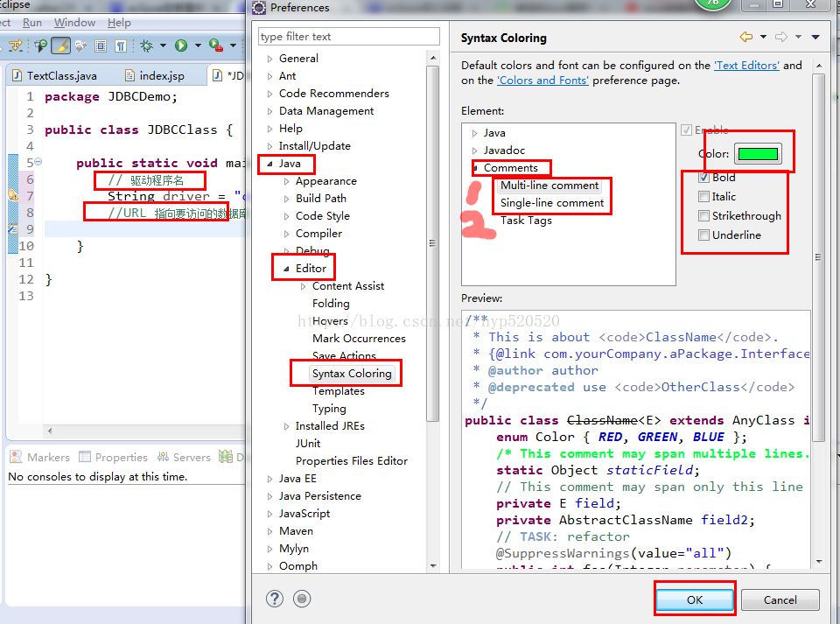Screen dimensions: 840x624
Task: Expand Content Assist node
Action: pyautogui.click(x=303, y=286)
